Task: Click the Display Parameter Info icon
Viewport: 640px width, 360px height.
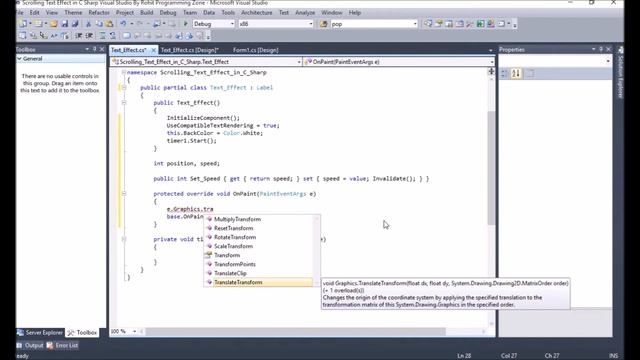Action: point(33,36)
